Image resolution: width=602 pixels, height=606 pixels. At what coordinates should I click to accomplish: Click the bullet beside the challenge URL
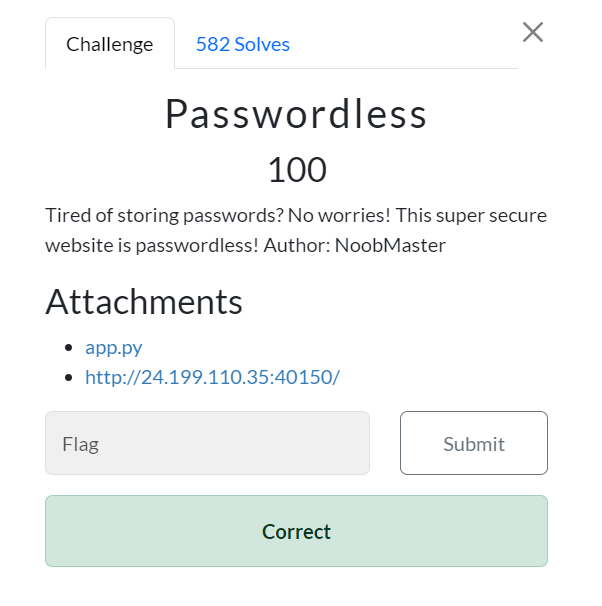point(68,378)
